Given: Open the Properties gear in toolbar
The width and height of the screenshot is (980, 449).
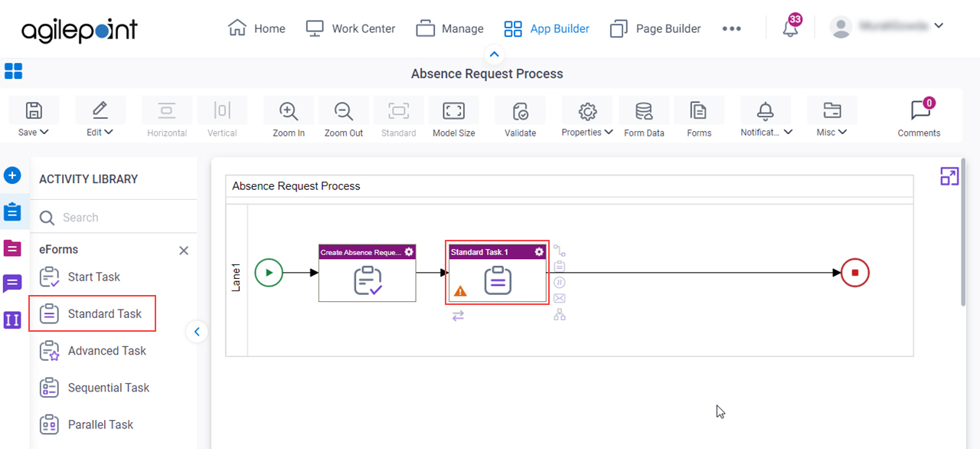Looking at the screenshot, I should [587, 111].
